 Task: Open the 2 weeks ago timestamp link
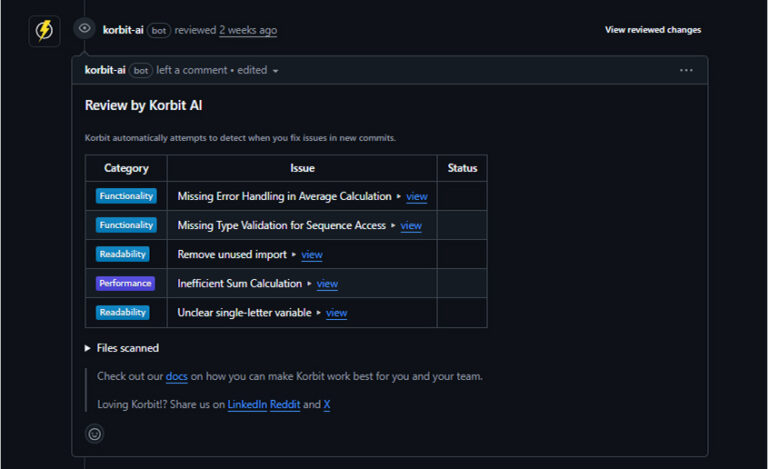click(x=248, y=30)
